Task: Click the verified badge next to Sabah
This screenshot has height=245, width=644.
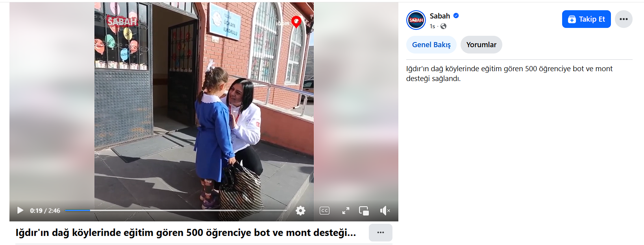Action: 456,16
